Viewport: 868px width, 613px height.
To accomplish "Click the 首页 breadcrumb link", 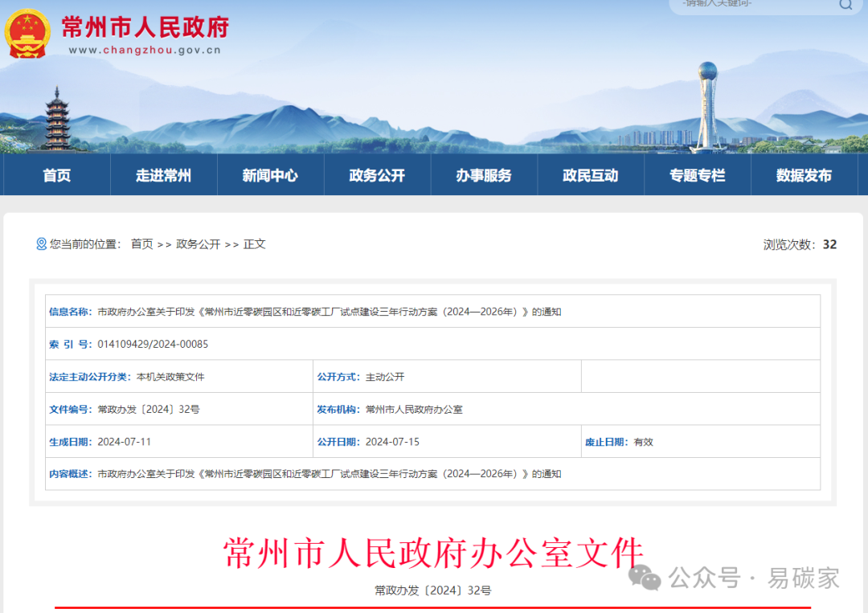I will [x=141, y=244].
